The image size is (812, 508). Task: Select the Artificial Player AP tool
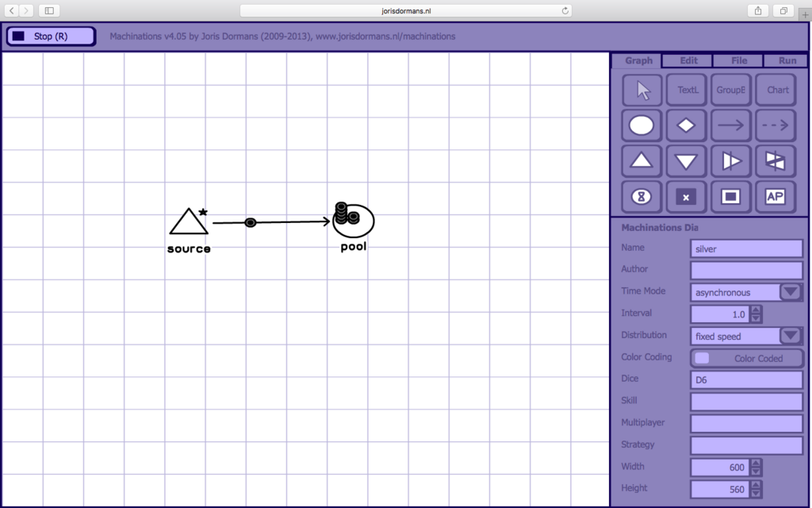pos(776,197)
